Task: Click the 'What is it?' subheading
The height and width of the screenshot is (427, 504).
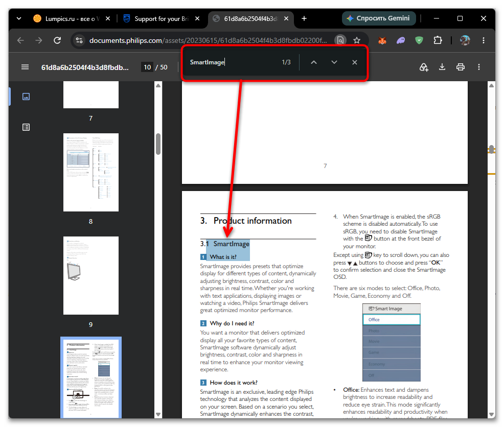Action: coord(223,257)
